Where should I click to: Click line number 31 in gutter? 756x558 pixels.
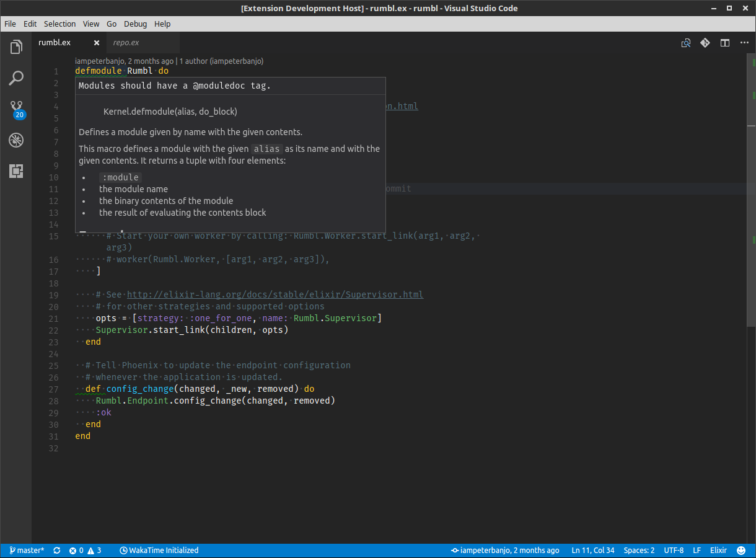(x=53, y=436)
